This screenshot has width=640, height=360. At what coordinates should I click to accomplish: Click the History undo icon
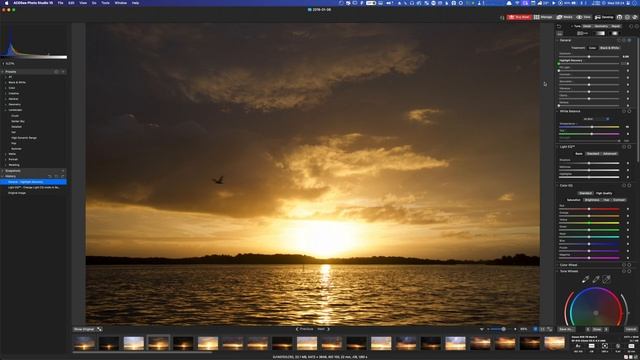tap(50, 176)
